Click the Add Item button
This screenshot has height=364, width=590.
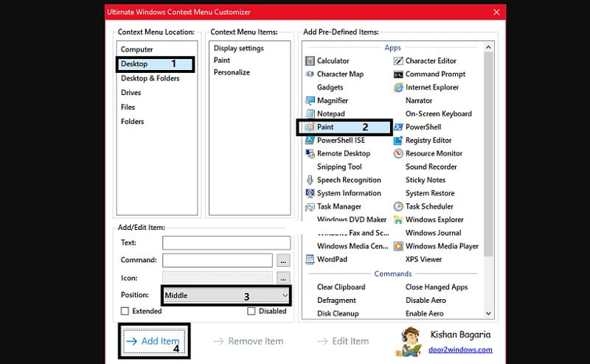point(154,341)
